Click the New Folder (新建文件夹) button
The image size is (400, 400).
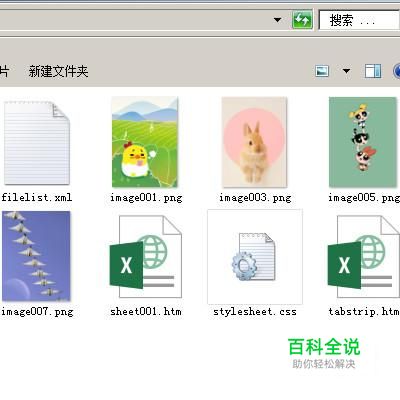(58, 71)
